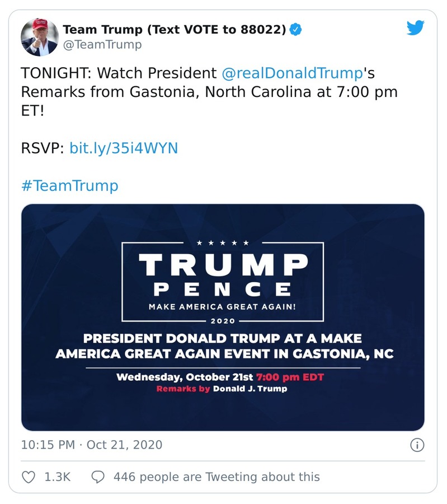
Task: Visit the @realDonaldTrump mention
Action: [x=293, y=73]
